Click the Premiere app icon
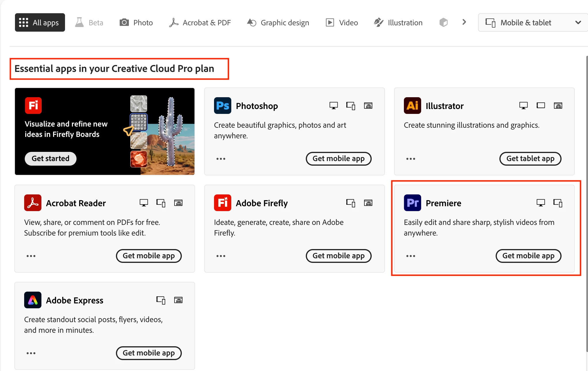This screenshot has width=588, height=371. click(x=412, y=203)
